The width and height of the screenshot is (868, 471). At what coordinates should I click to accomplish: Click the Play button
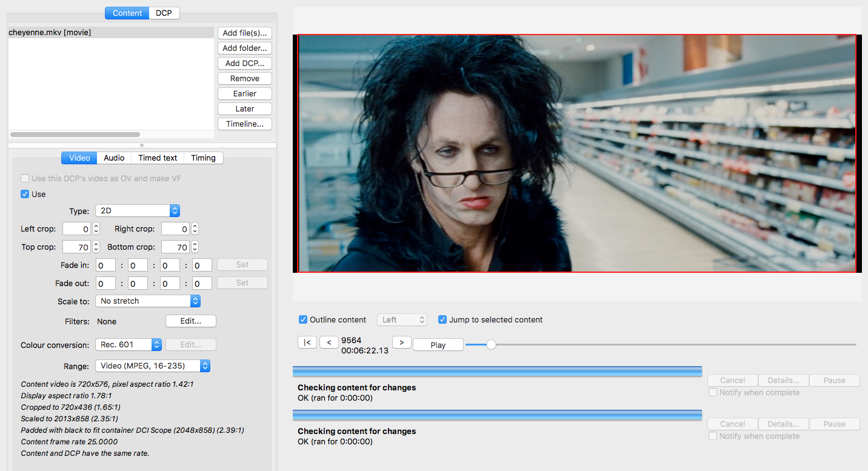(438, 345)
